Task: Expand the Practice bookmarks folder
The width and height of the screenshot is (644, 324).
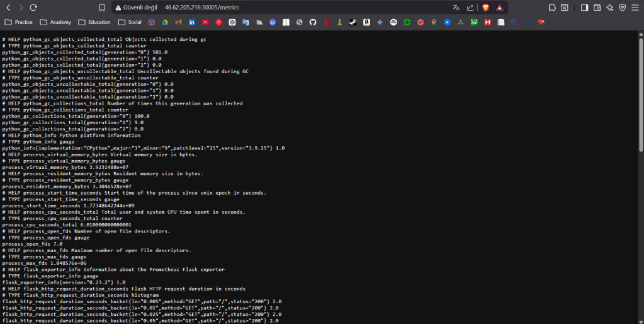Action: pyautogui.click(x=18, y=22)
